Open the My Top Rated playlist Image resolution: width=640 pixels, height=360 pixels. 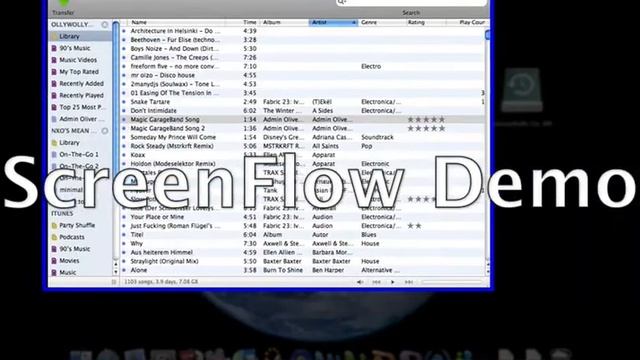[x=80, y=72]
